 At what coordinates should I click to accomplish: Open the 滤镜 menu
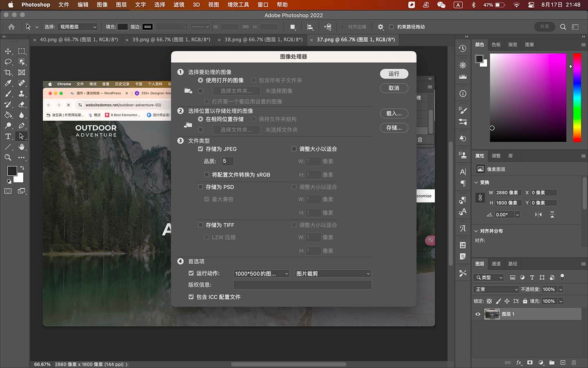click(x=178, y=4)
